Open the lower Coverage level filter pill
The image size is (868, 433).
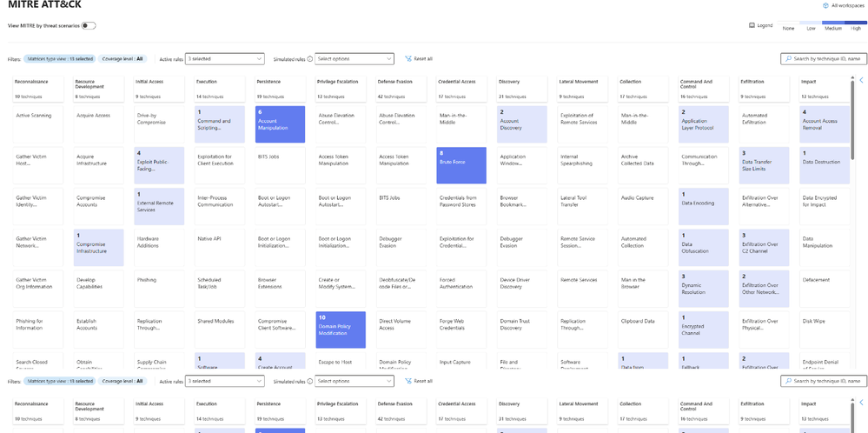coord(123,381)
